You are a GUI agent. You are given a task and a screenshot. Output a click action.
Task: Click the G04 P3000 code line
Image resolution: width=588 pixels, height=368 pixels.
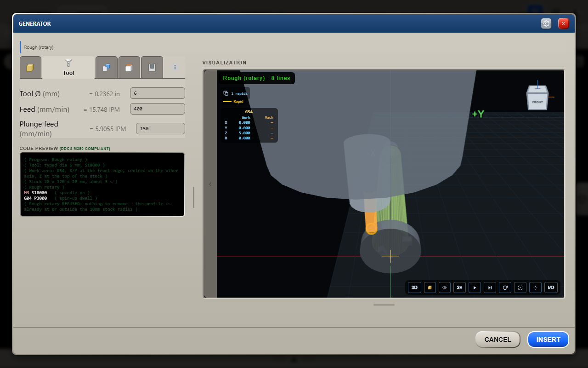click(35, 198)
